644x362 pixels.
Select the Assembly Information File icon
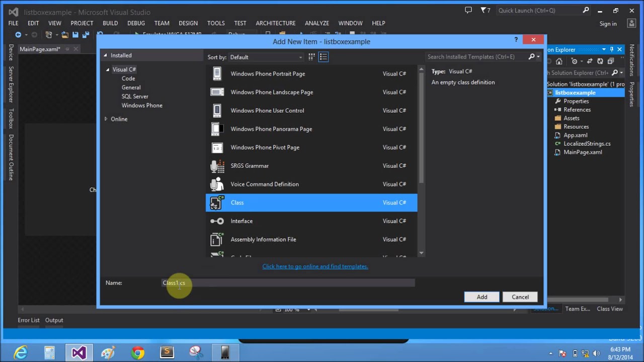[x=217, y=239]
